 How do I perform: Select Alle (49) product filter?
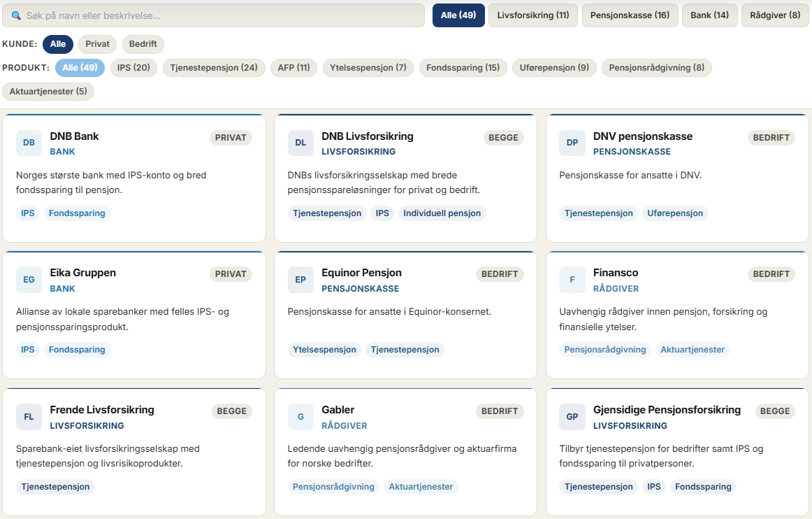pyautogui.click(x=80, y=68)
